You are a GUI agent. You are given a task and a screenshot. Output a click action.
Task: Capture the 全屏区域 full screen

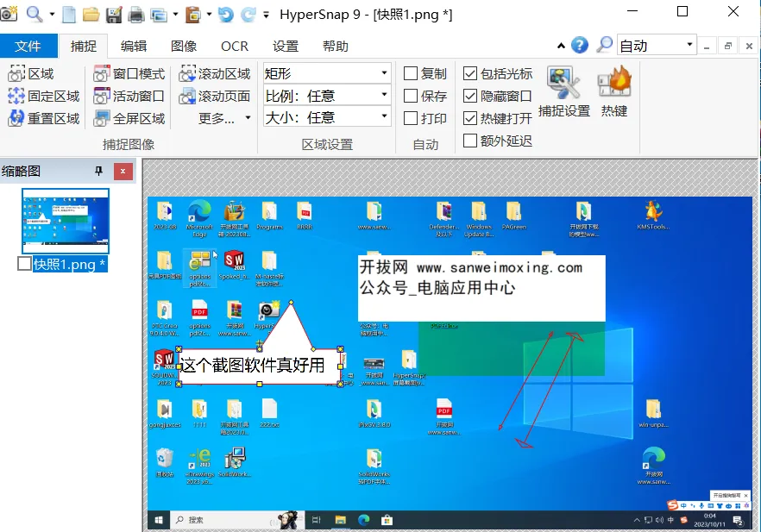pyautogui.click(x=129, y=118)
